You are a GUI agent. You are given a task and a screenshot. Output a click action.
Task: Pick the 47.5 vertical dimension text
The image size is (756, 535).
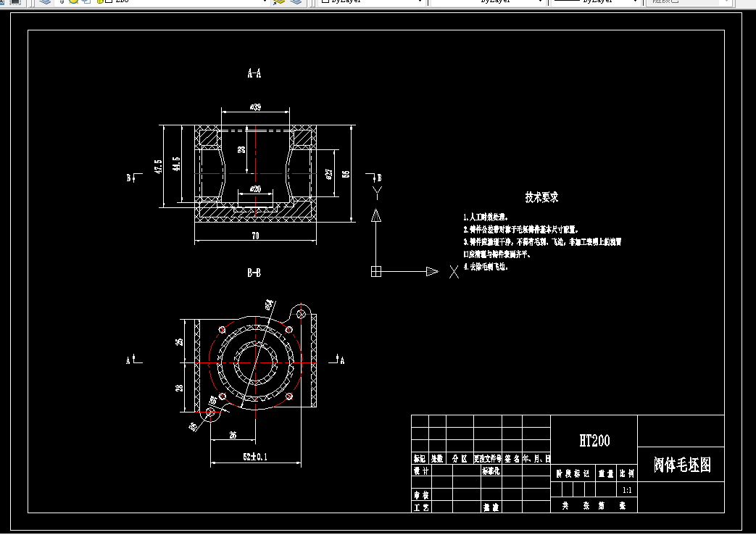(x=158, y=167)
